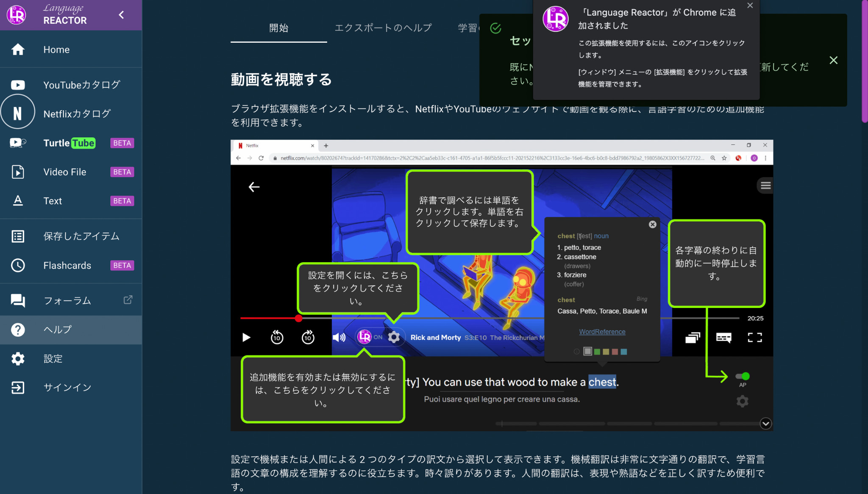
Task: Open the Text section
Action: pyautogui.click(x=71, y=201)
